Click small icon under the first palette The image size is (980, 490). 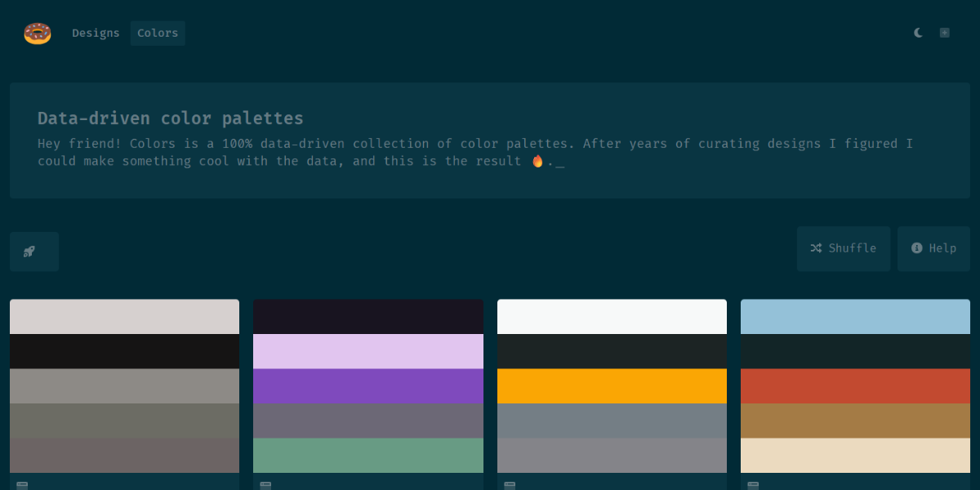tap(22, 485)
